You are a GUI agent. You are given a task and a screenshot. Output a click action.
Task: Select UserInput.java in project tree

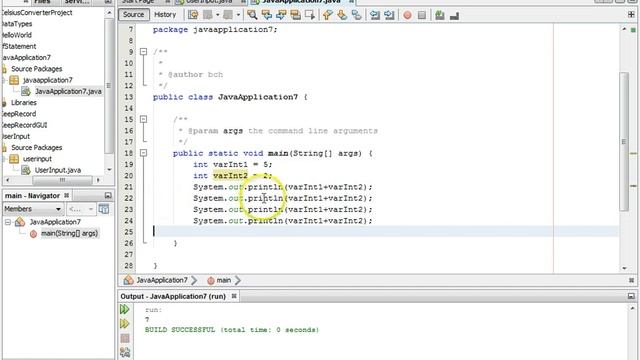pos(58,170)
